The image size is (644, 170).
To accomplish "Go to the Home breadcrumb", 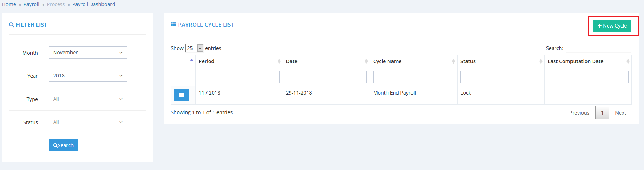I will 9,4.
